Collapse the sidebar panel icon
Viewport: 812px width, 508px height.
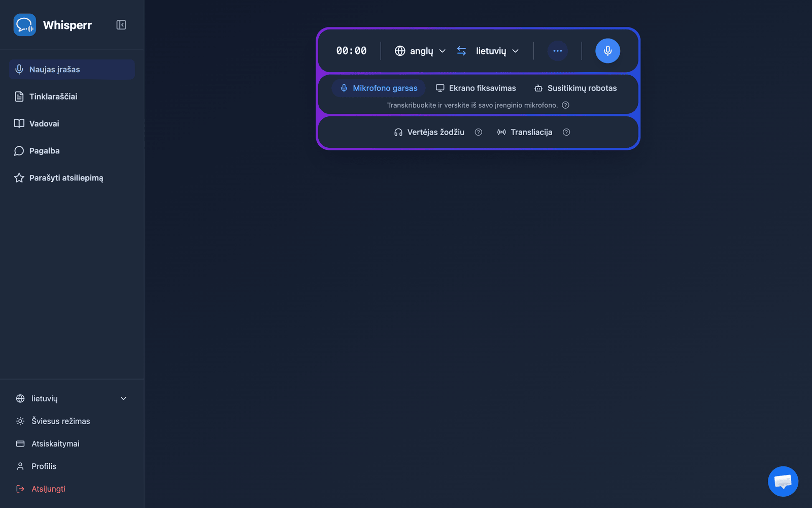coord(121,25)
